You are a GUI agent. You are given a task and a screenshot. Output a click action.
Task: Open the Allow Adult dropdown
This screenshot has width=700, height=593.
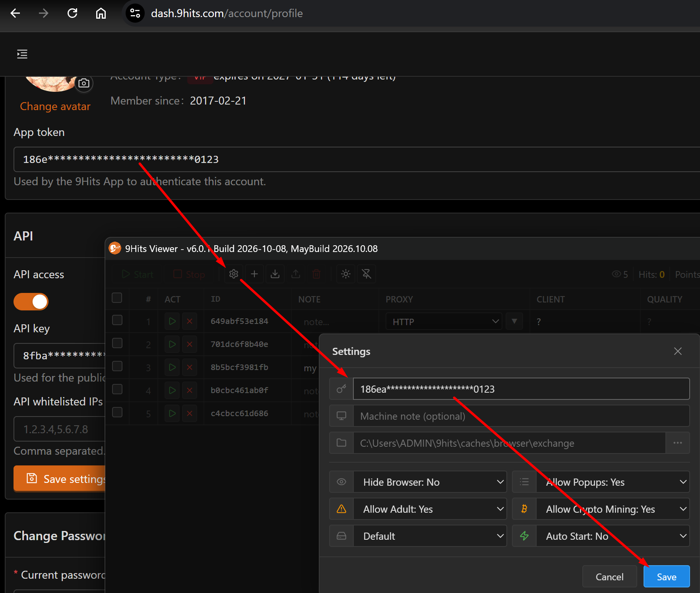tap(430, 509)
